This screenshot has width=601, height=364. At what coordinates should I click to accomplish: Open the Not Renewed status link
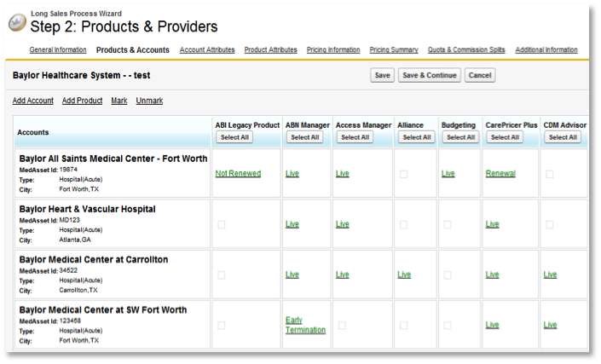tap(238, 174)
